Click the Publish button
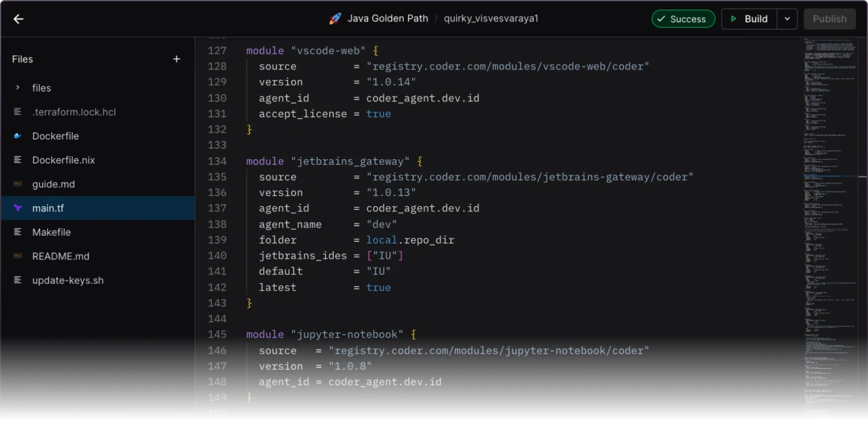This screenshot has height=436, width=868. click(x=829, y=19)
